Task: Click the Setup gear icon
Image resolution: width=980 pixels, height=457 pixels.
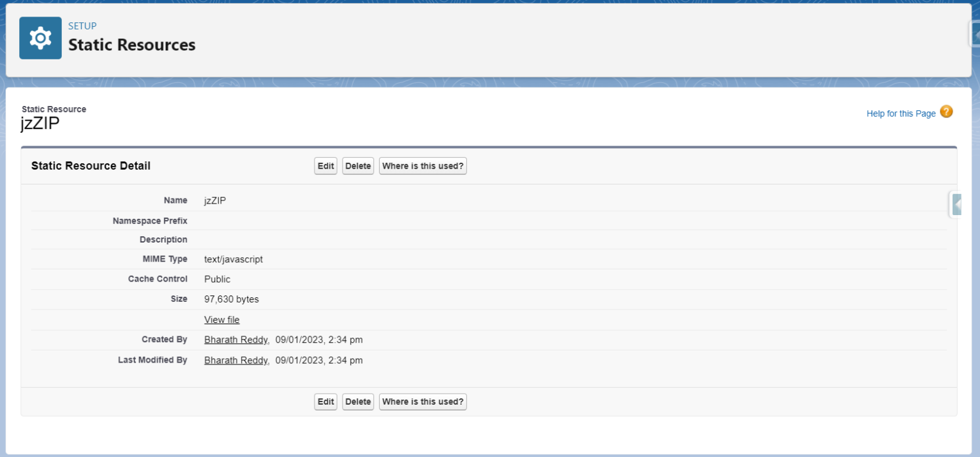Action: [40, 37]
